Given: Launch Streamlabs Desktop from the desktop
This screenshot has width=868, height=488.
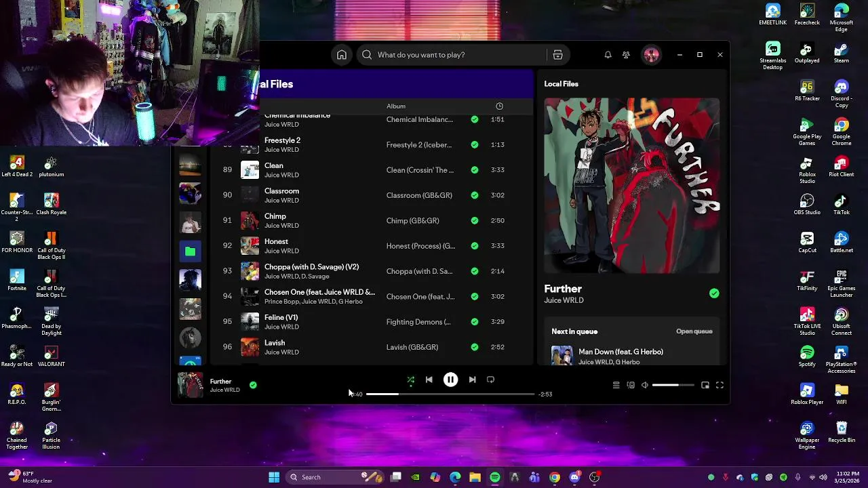Looking at the screenshot, I should tap(772, 56).
